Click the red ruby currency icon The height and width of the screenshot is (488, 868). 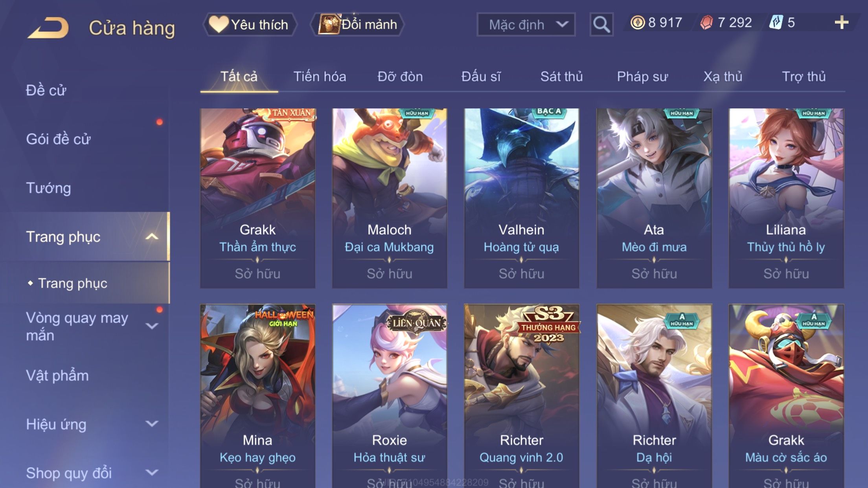coord(706,23)
